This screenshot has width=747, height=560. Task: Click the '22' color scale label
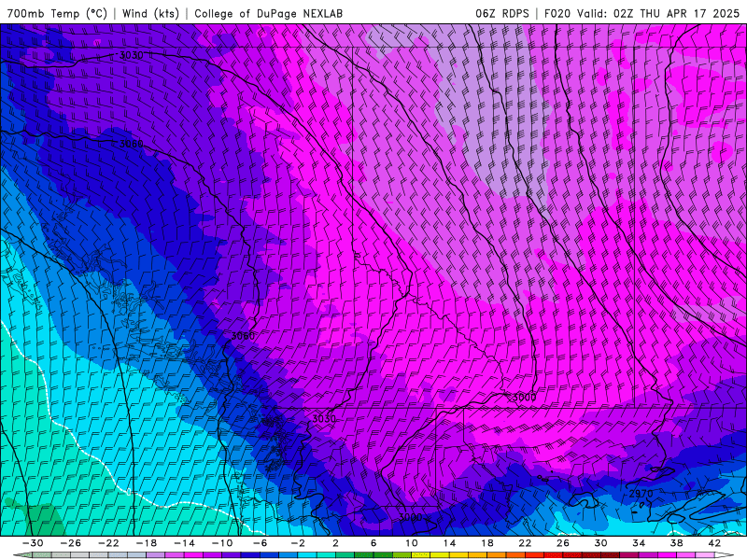coord(525,543)
